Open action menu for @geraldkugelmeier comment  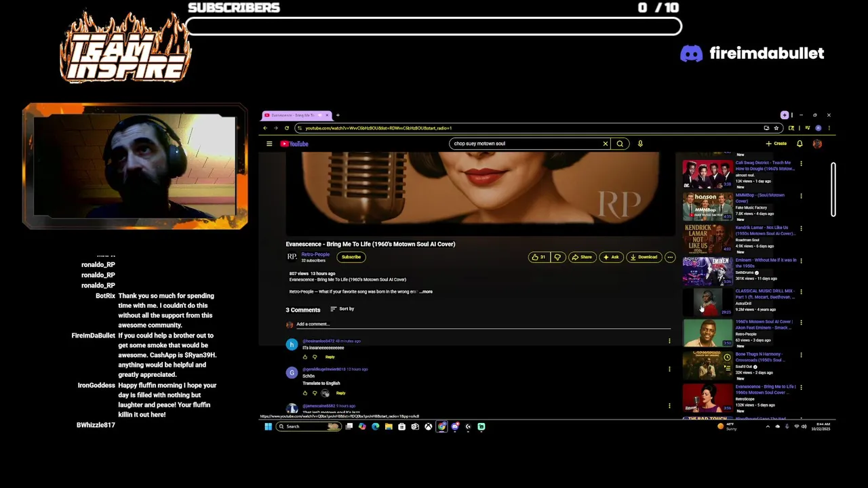(x=669, y=369)
